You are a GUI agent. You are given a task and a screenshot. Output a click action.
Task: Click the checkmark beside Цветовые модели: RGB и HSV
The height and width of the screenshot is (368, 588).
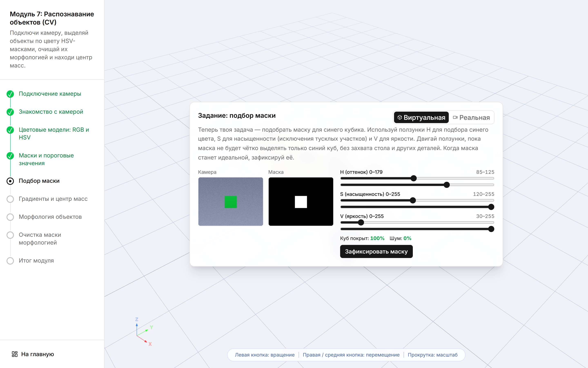[10, 130]
